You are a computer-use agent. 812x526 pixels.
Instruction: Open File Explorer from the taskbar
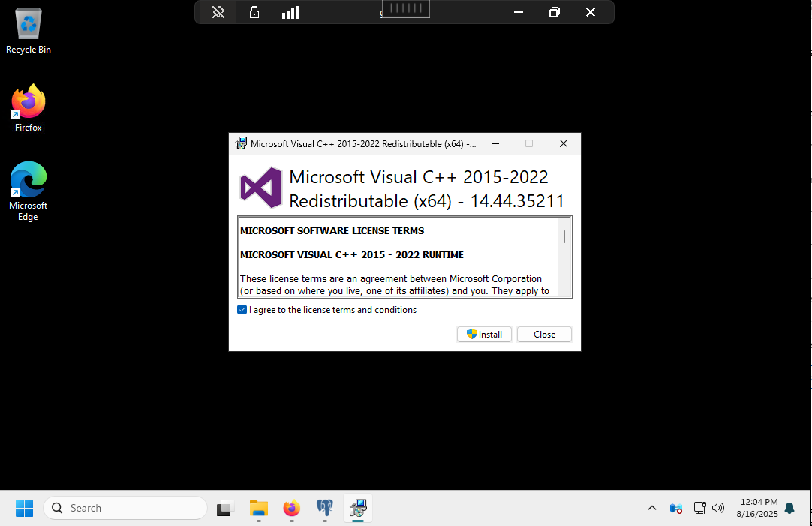(258, 509)
